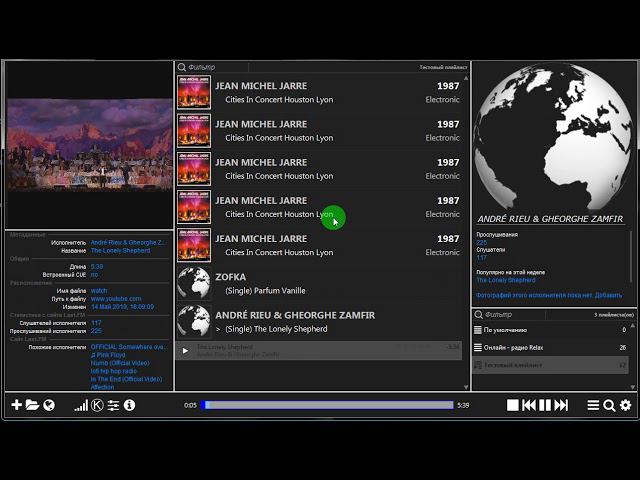640x480 pixels.
Task: Click magnifier icon in playlist manager filter
Action: pos(478,314)
